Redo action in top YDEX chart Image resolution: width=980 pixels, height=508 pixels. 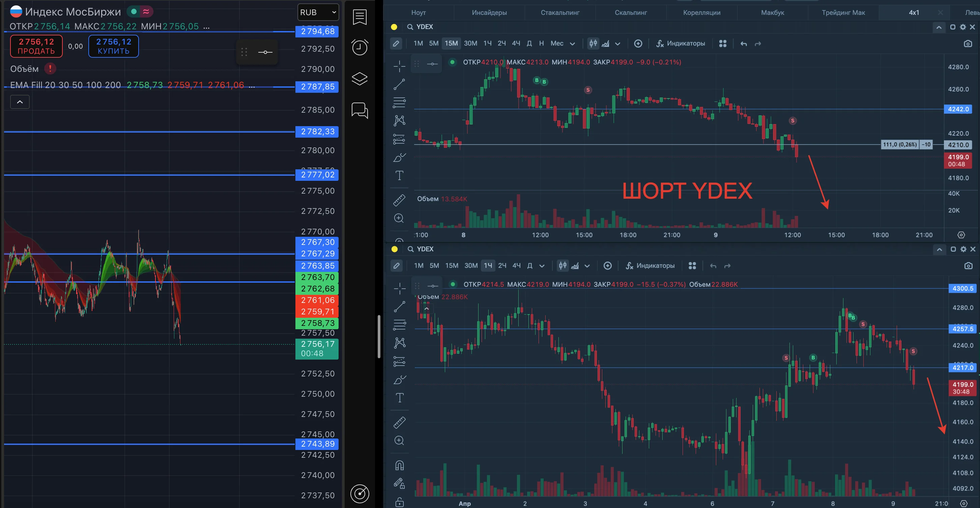[x=758, y=44]
